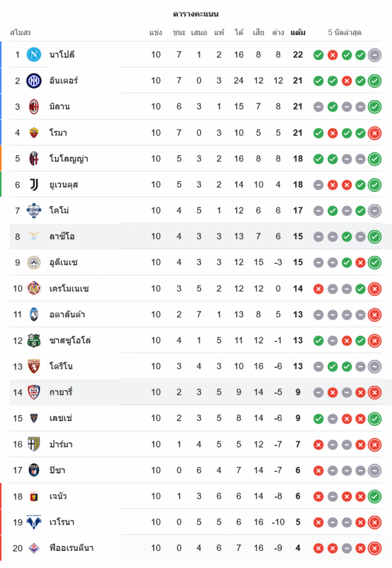Image resolution: width=392 pixels, height=568 pixels.
Task: Click the Fiorentina crest icon
Action: click(34, 548)
